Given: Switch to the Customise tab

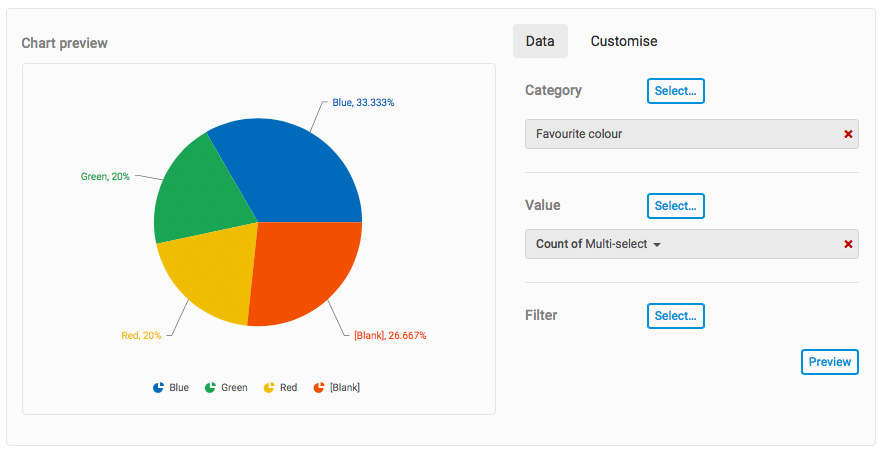Looking at the screenshot, I should click(x=624, y=41).
